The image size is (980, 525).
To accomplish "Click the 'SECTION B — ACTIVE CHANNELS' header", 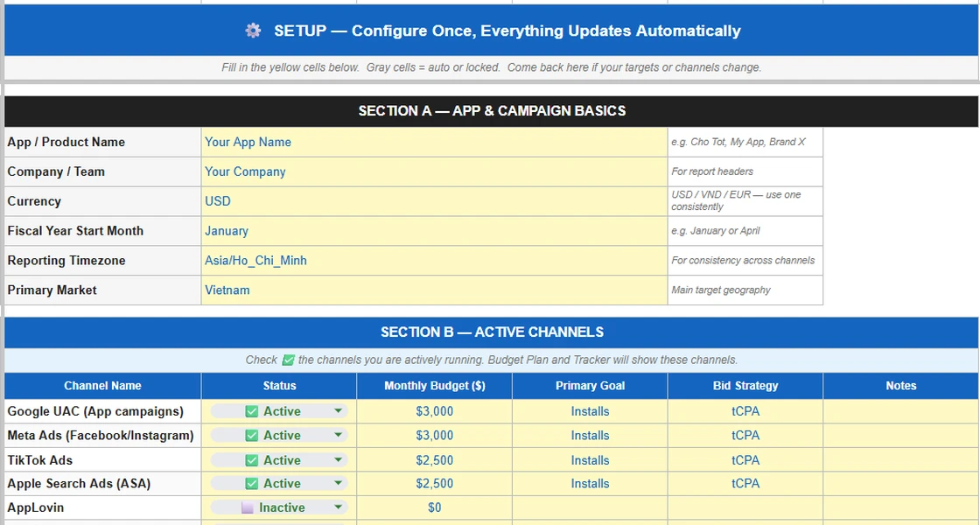I will click(491, 332).
